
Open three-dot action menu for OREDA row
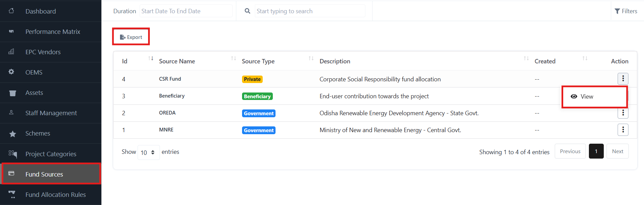tap(623, 113)
